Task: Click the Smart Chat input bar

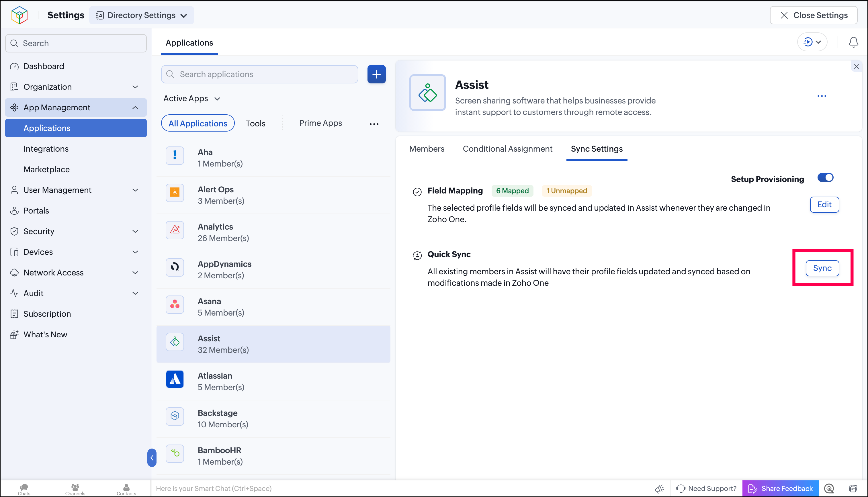Action: click(x=399, y=488)
